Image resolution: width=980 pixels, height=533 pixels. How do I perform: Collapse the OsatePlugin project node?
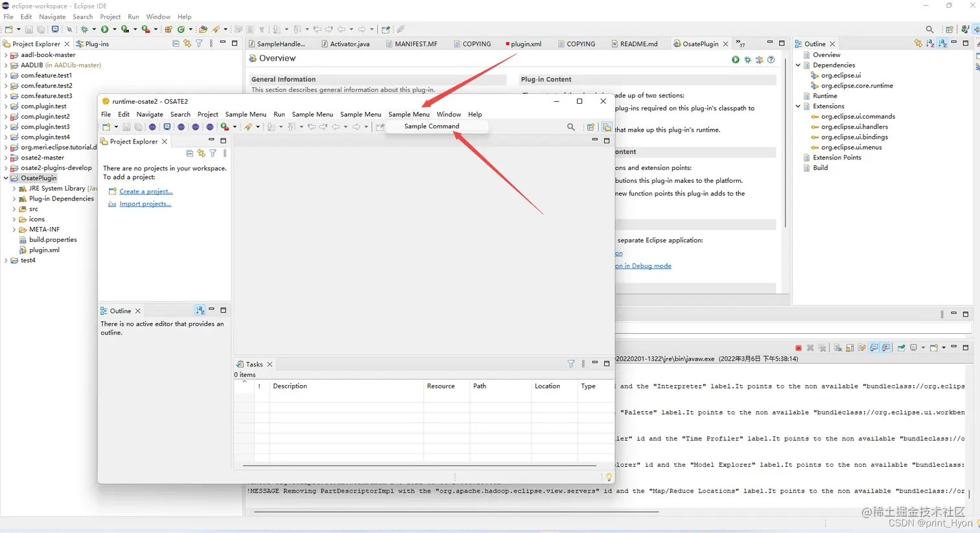point(6,178)
